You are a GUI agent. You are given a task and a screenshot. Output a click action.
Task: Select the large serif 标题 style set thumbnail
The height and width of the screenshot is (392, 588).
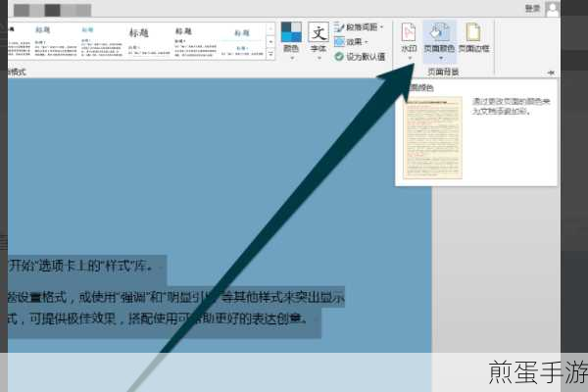pyautogui.click(x=149, y=41)
